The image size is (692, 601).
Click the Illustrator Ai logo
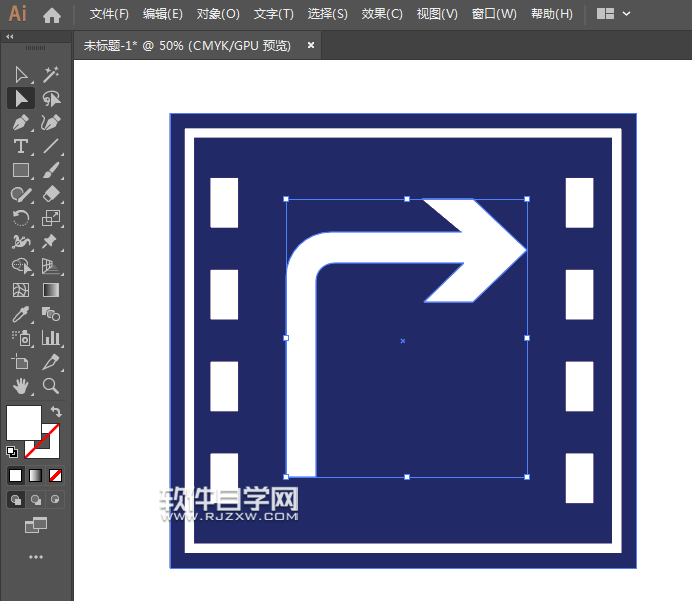(x=18, y=14)
